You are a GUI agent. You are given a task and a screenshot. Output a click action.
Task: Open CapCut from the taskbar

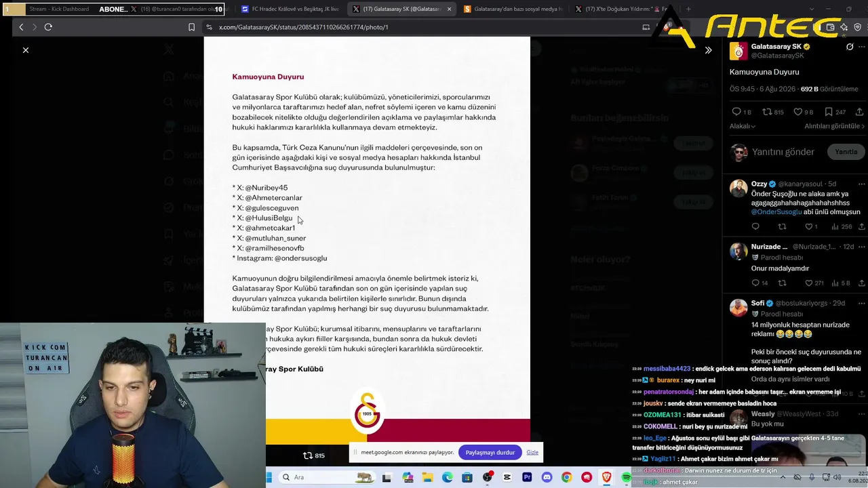point(507,477)
